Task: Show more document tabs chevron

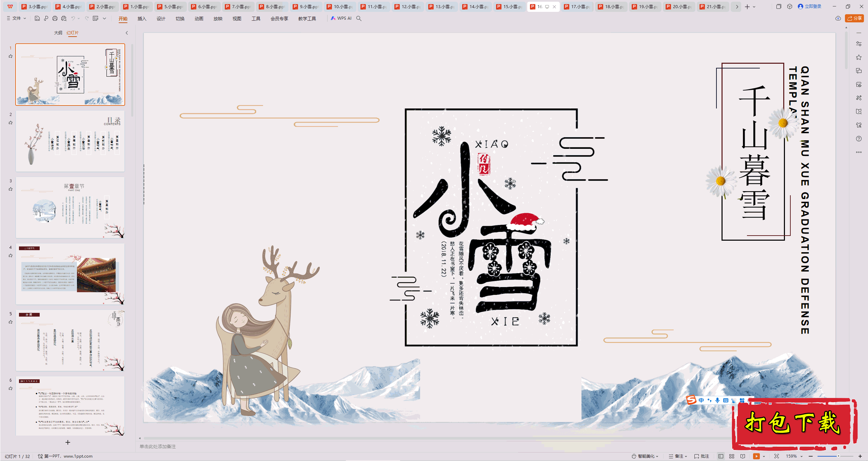Action: pos(737,7)
